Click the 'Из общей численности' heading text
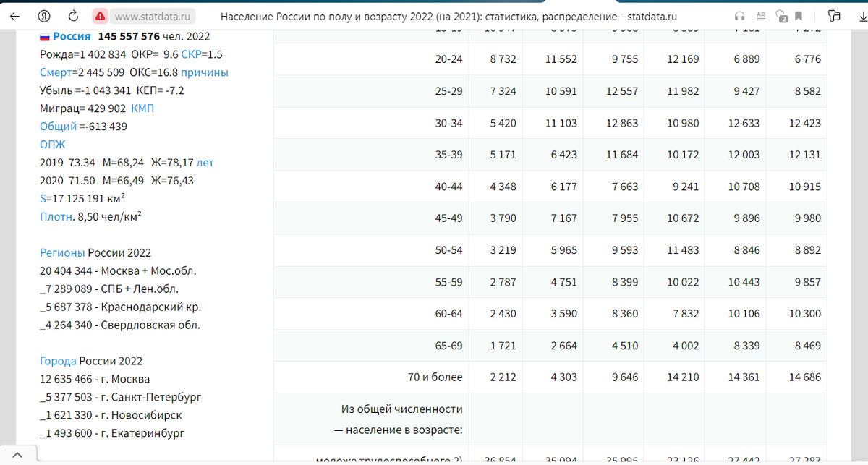This screenshot has height=465, width=868. [402, 409]
